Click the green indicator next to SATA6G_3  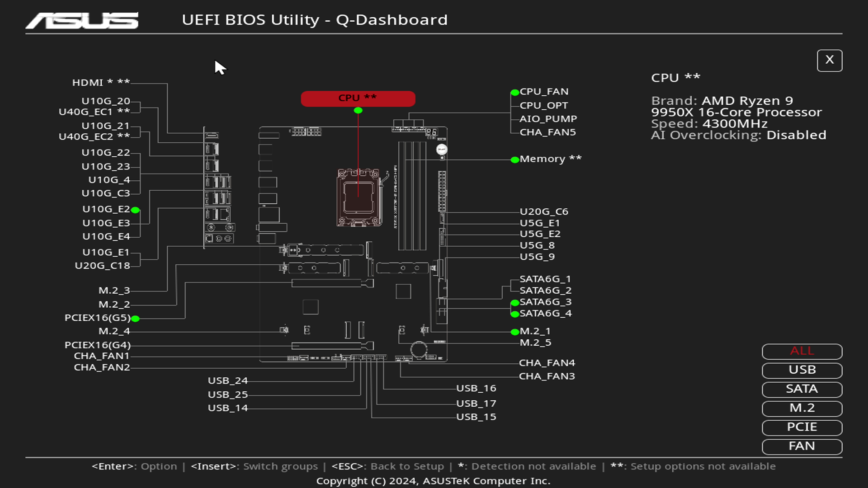[514, 302]
